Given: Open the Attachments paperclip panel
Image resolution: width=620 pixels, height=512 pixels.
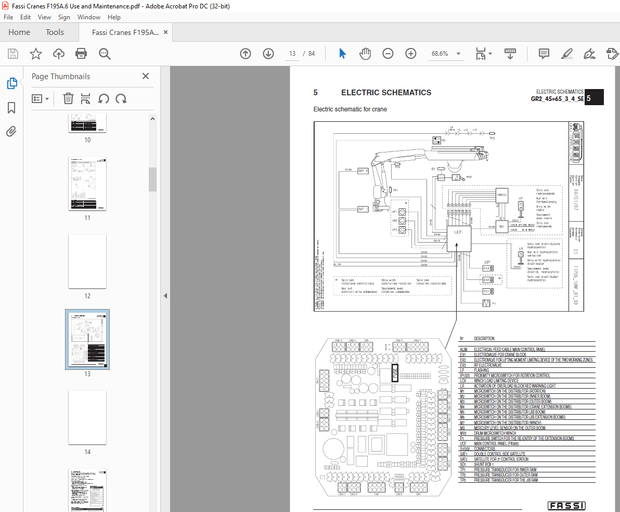Looking at the screenshot, I should [11, 131].
